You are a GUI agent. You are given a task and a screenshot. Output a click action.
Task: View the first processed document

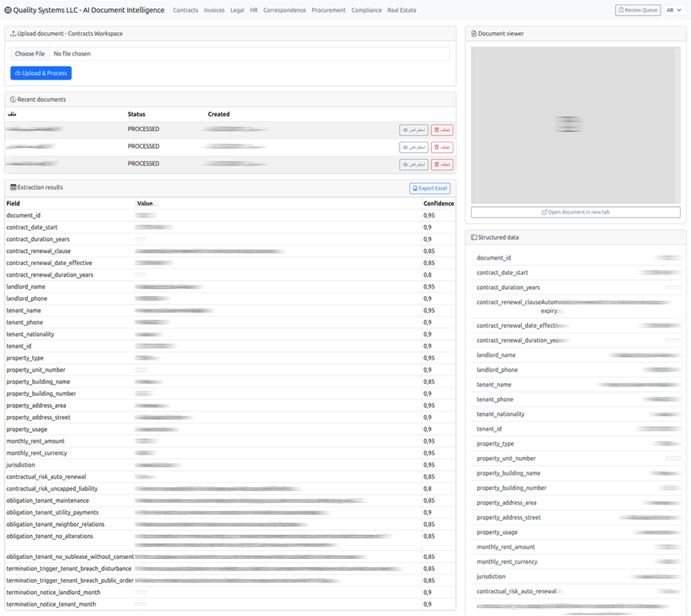point(413,130)
